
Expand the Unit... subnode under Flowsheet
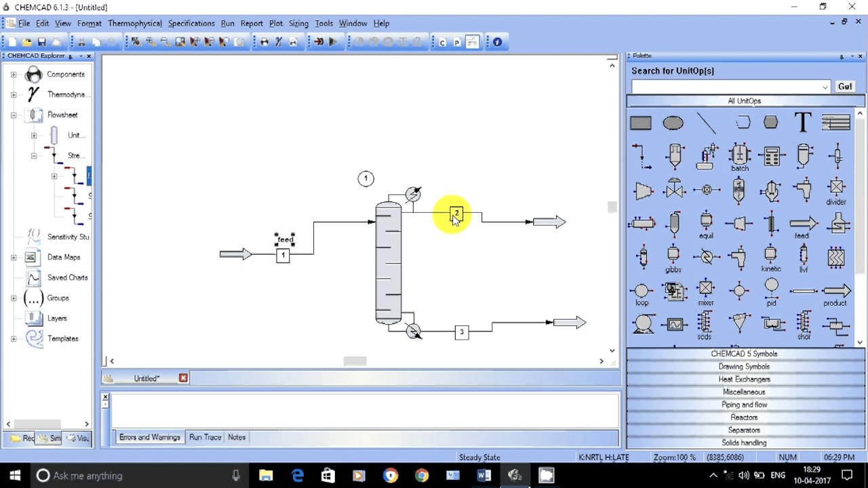[33, 136]
